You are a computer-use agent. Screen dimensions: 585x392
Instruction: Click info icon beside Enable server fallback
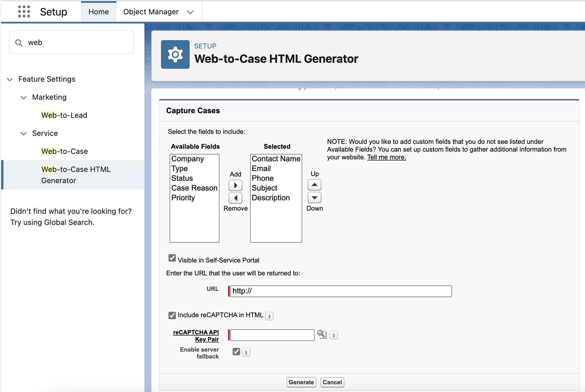click(246, 352)
